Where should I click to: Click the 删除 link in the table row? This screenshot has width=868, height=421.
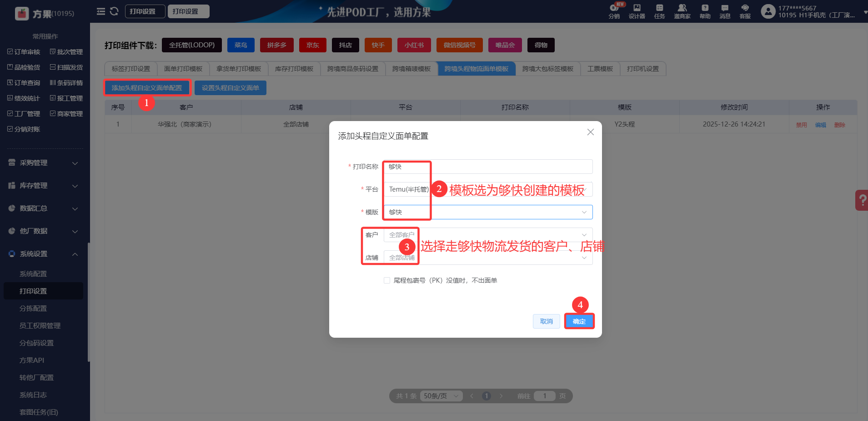tap(840, 125)
